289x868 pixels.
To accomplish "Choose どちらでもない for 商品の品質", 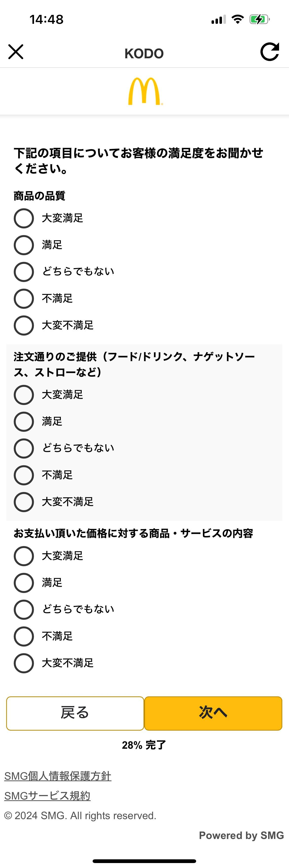I will 24,272.
